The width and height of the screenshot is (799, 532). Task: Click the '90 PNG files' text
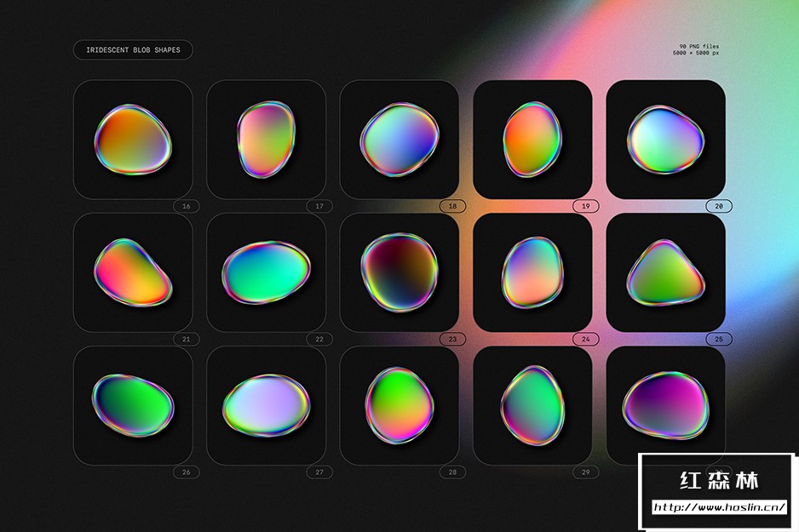[x=698, y=46]
